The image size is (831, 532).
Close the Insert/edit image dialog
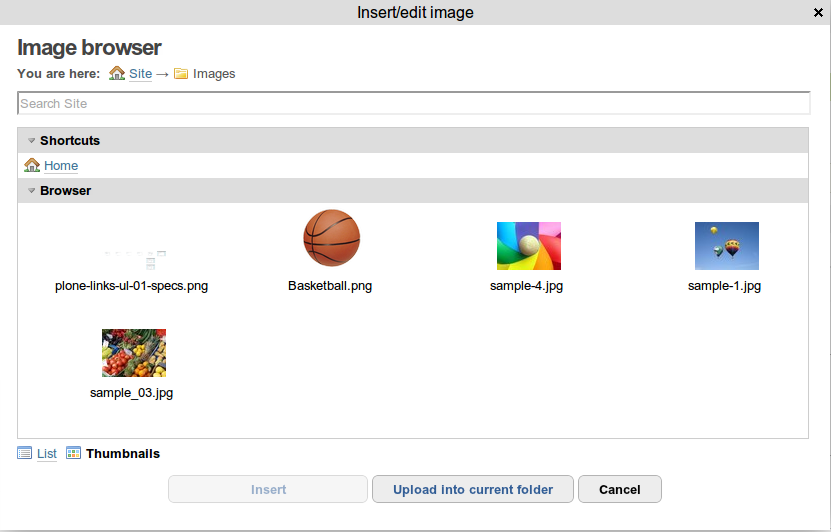(818, 13)
